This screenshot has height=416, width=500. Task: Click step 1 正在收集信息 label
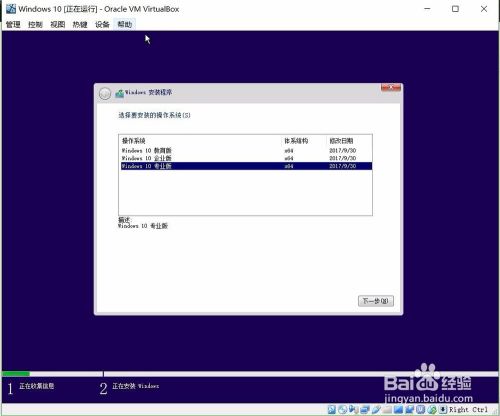(36, 386)
